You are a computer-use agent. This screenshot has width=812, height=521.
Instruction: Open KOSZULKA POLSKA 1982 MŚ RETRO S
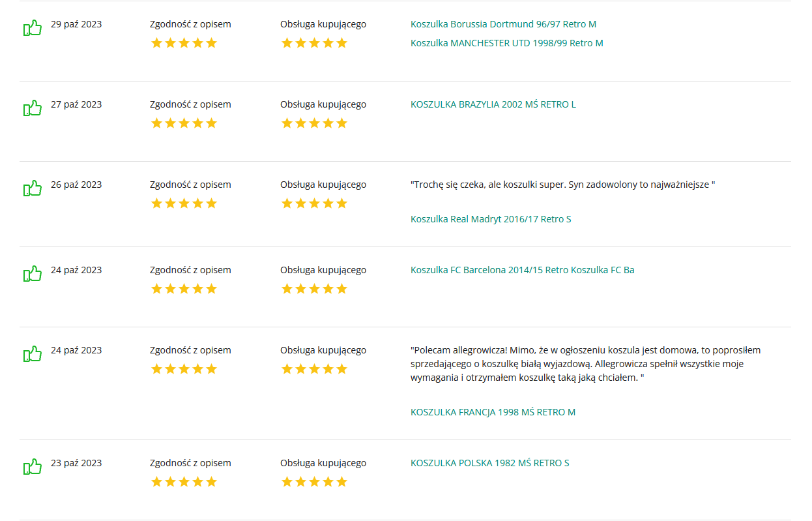pyautogui.click(x=490, y=463)
